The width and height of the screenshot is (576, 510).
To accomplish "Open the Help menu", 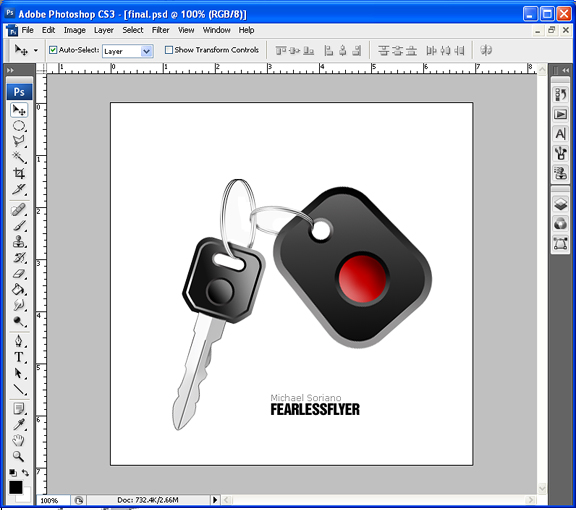I will pyautogui.click(x=246, y=30).
